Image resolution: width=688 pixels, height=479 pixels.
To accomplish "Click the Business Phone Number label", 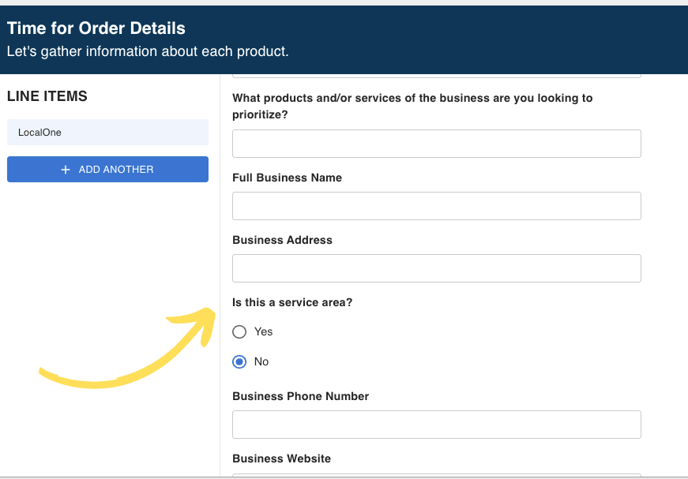I will click(300, 396).
